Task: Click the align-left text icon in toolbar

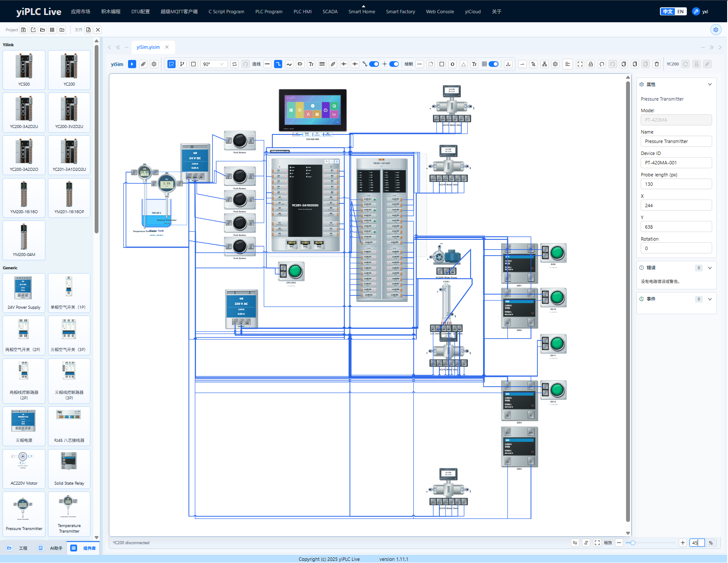Action: [x=567, y=64]
